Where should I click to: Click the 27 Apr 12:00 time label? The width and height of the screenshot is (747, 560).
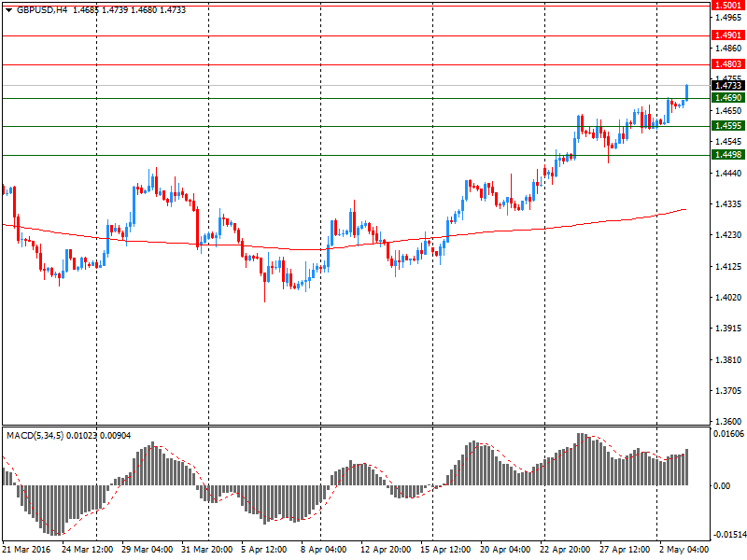click(x=625, y=550)
